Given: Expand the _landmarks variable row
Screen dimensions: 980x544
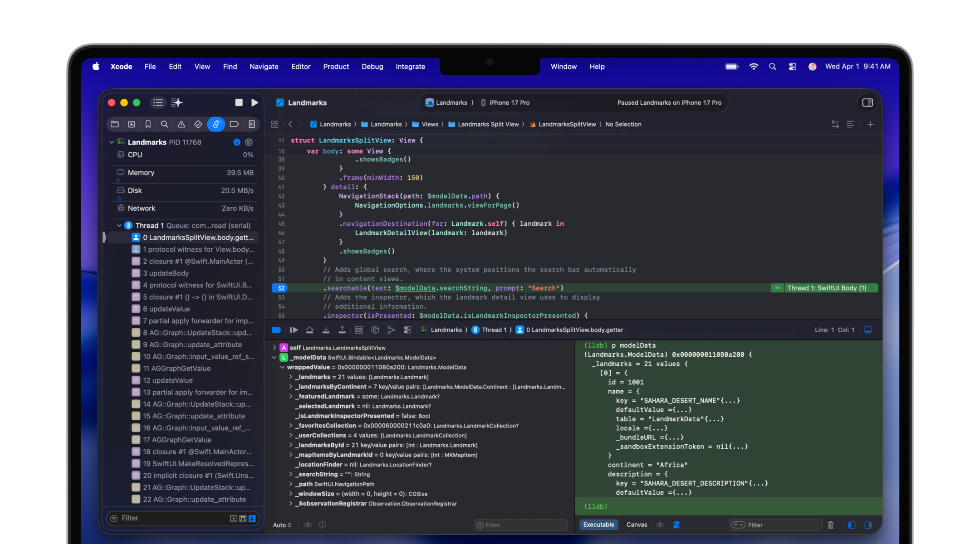Looking at the screenshot, I should (x=291, y=377).
